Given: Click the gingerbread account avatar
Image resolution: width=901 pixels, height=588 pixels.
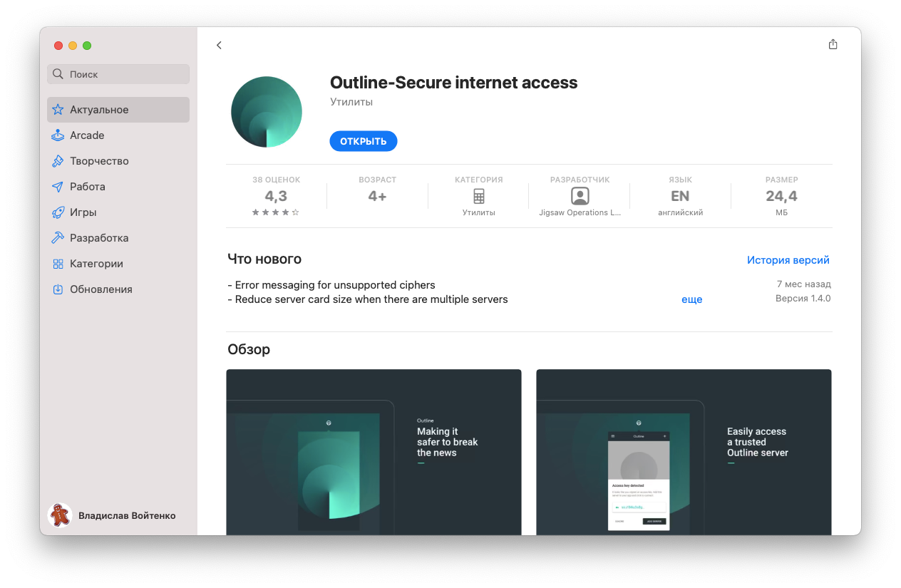Looking at the screenshot, I should point(60,515).
